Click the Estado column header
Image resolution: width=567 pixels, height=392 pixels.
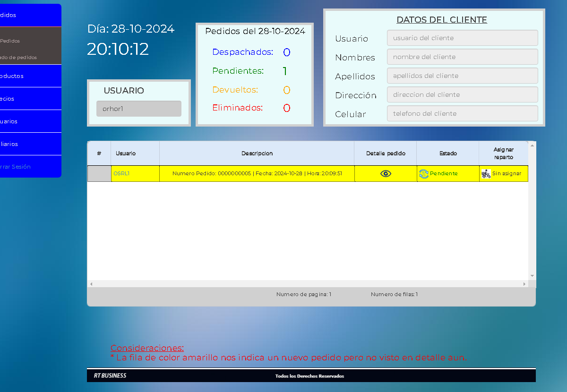tap(448, 153)
